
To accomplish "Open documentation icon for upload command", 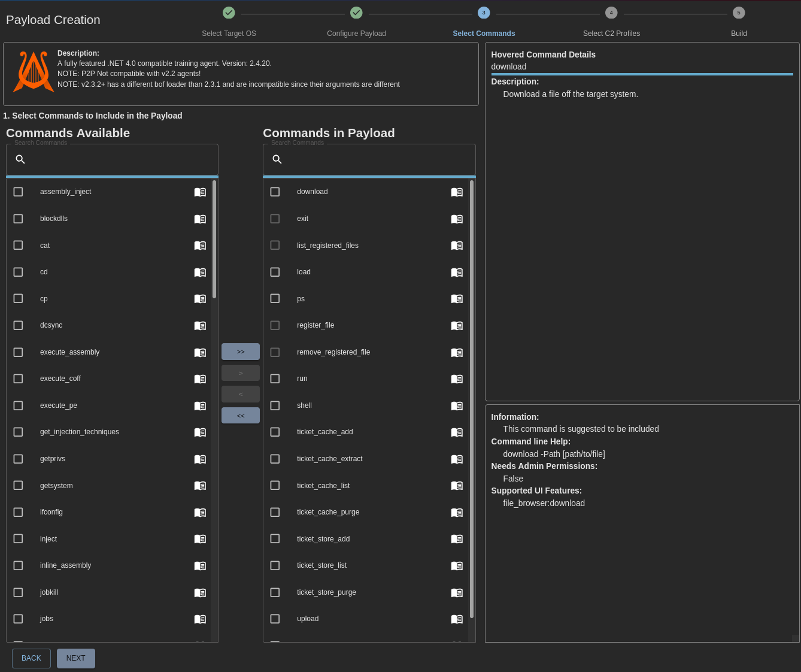I will pyautogui.click(x=457, y=619).
